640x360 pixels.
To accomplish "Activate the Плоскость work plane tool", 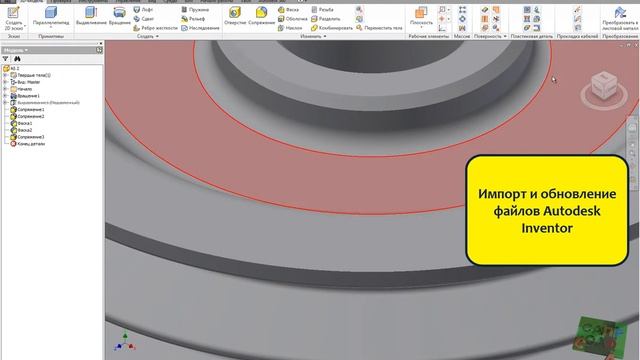I will pos(421,16).
